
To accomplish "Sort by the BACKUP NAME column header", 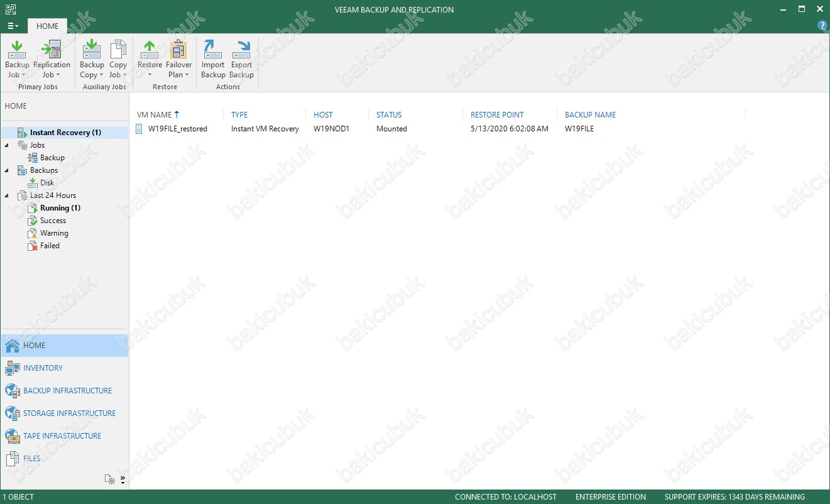I will [590, 115].
